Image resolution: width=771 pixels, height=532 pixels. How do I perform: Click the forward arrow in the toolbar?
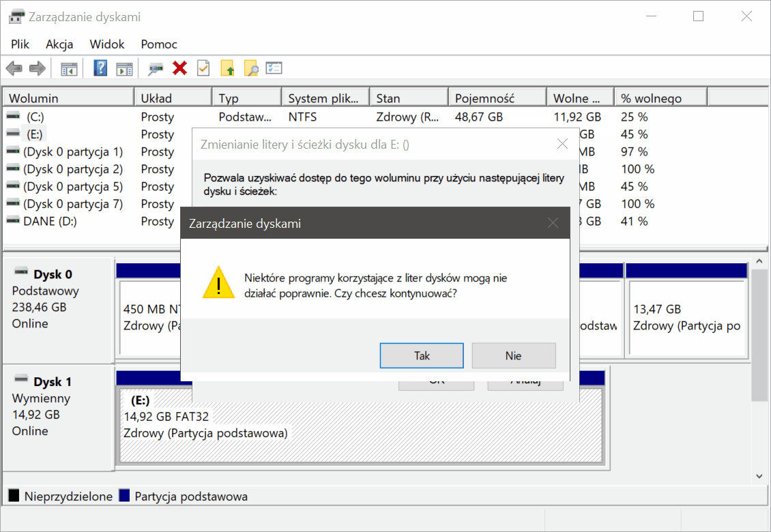(x=37, y=68)
